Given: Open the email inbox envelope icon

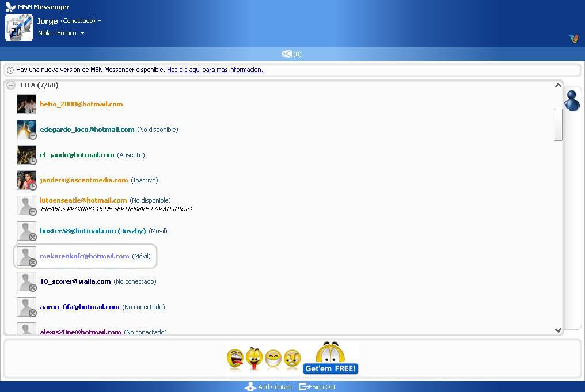Looking at the screenshot, I should [287, 54].
